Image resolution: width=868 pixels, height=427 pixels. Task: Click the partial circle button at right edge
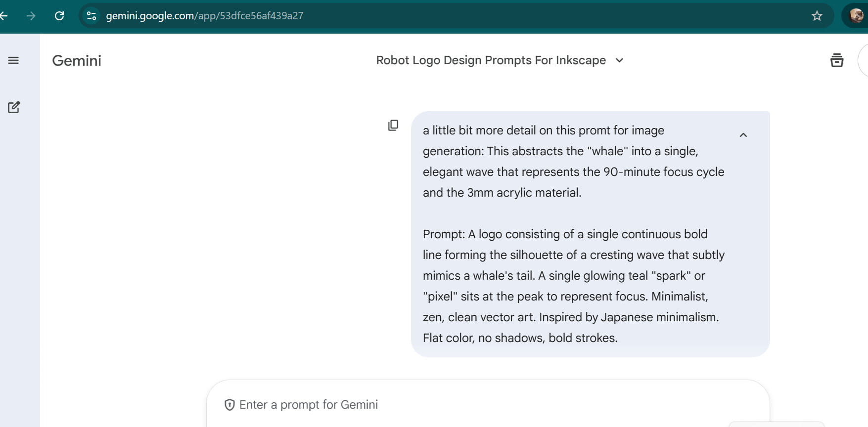pyautogui.click(x=864, y=60)
